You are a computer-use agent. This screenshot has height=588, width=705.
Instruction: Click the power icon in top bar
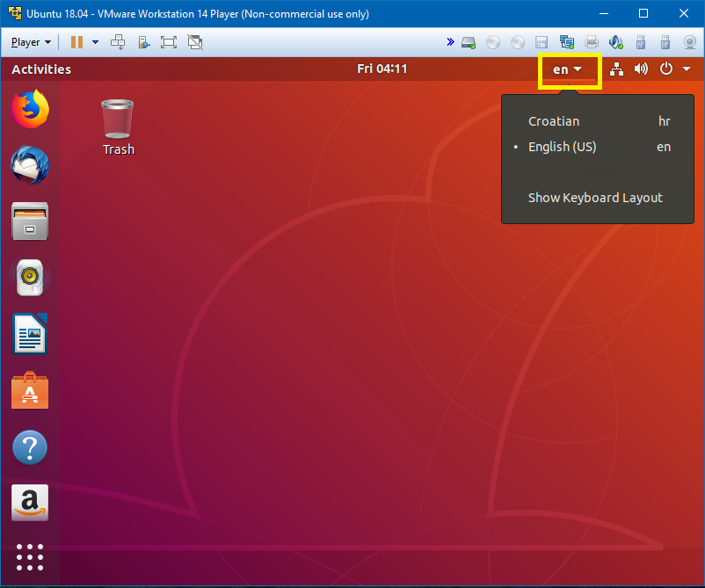click(666, 69)
